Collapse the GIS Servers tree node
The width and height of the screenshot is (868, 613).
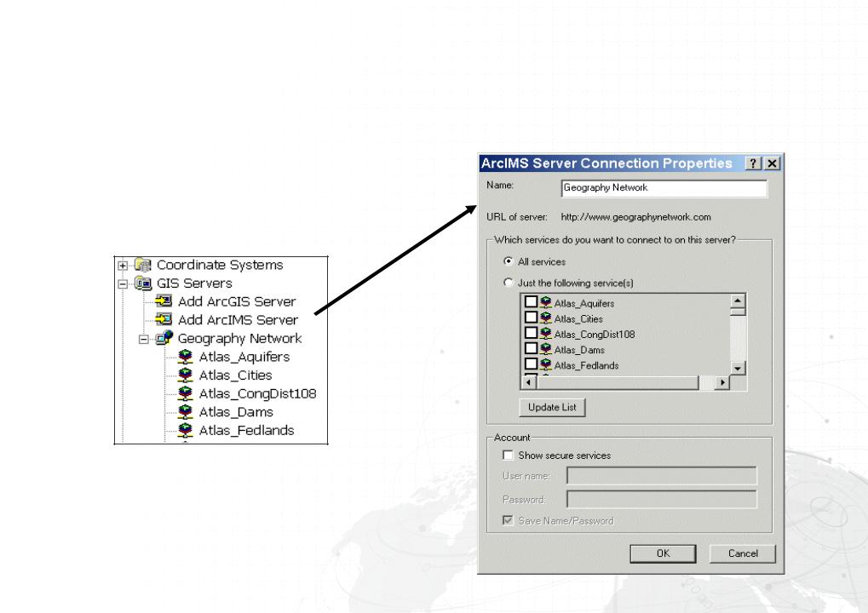coord(123,284)
